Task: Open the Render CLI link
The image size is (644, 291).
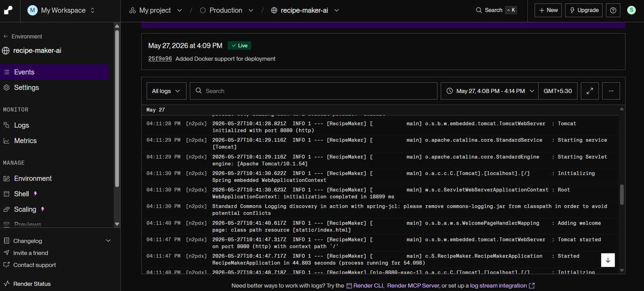Action: [365, 286]
